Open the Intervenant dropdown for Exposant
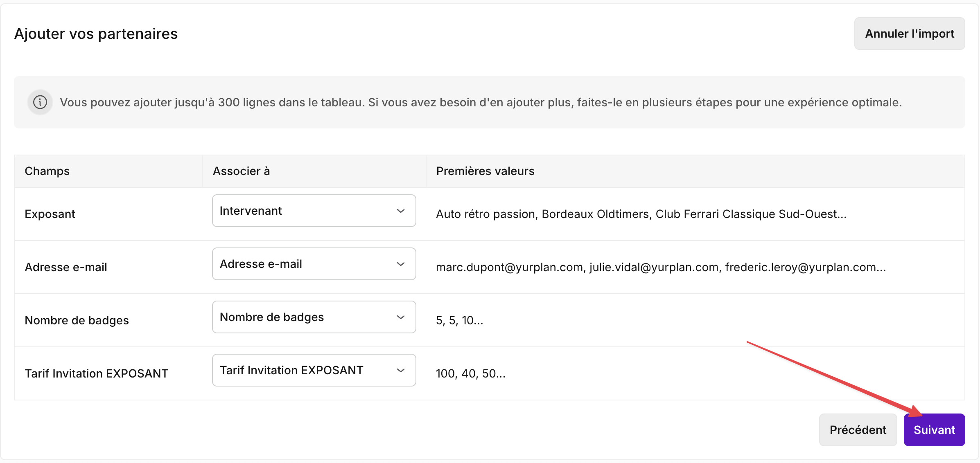Viewport: 980px width, 463px height. pyautogui.click(x=314, y=211)
